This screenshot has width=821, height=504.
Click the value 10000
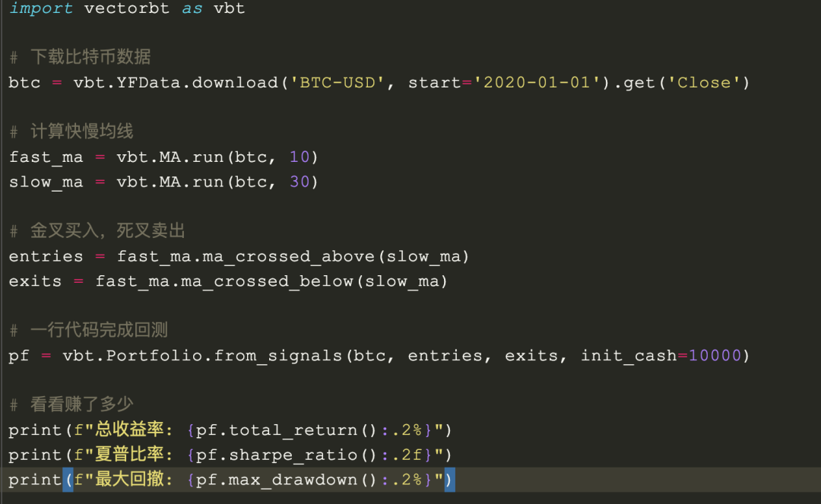coord(715,356)
